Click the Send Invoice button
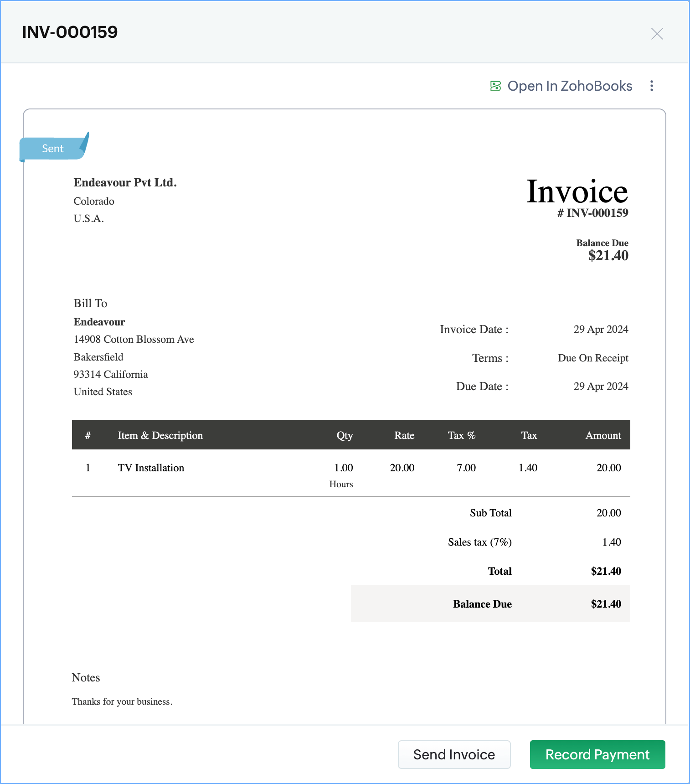Viewport: 690px width, 784px height. point(454,754)
